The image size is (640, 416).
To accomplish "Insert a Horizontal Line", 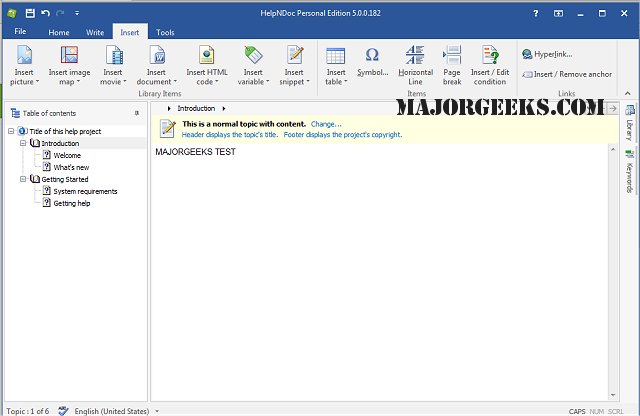I will 415,56.
